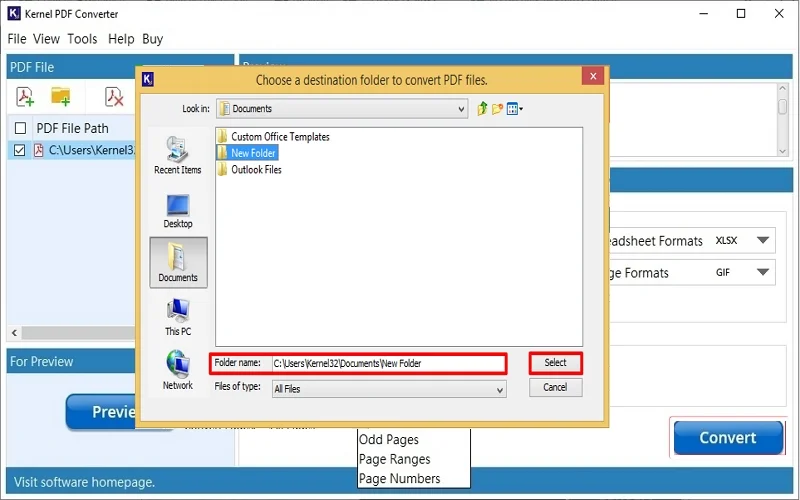Screen dimensions: 800x500
Task: Choose Page Numbers from the list
Action: tap(399, 479)
